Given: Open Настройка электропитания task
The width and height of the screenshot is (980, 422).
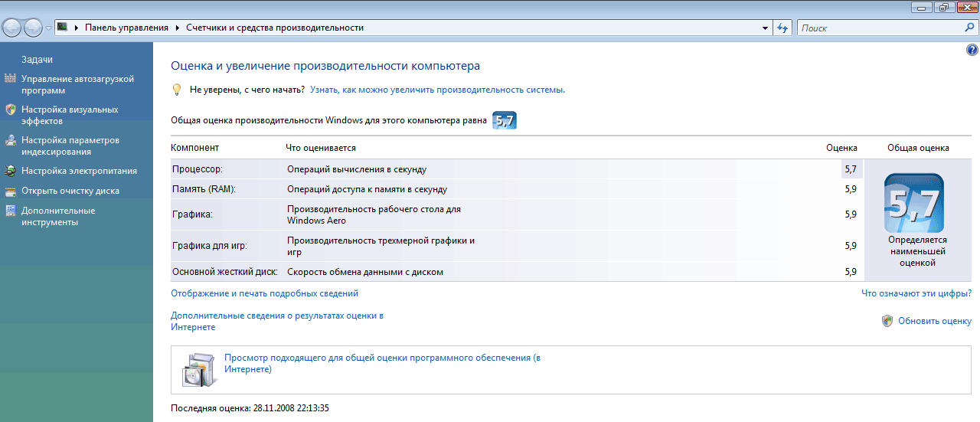Looking at the screenshot, I should click(79, 171).
